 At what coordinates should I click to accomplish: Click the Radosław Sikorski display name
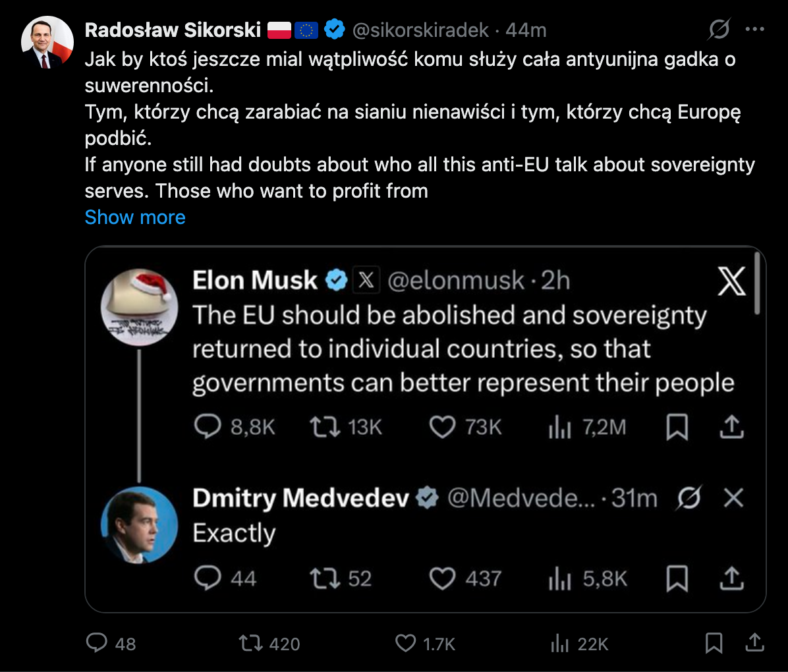point(173,30)
